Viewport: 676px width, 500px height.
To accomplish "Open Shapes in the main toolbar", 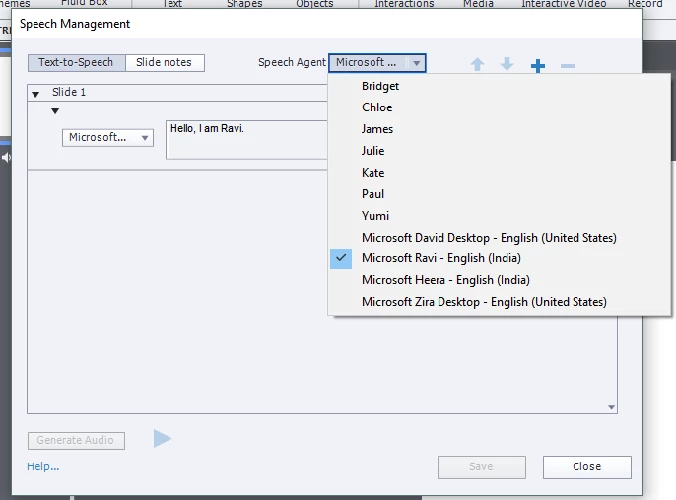I will point(244,4).
